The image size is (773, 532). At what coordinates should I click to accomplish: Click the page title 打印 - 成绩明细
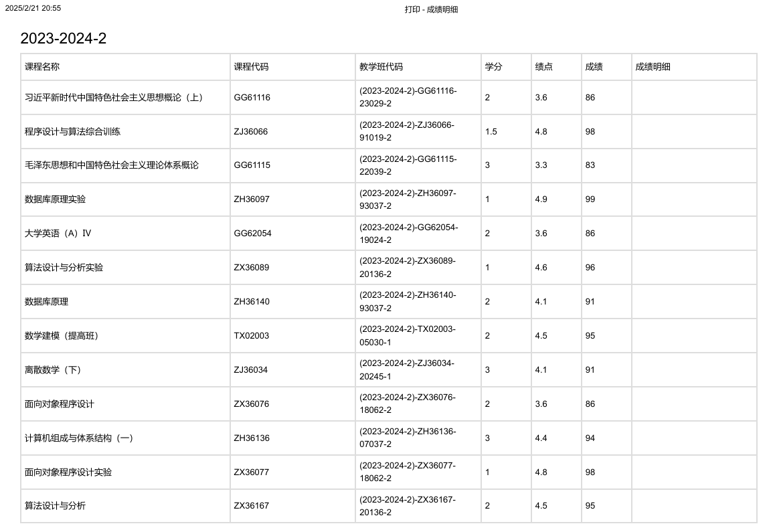(432, 9)
